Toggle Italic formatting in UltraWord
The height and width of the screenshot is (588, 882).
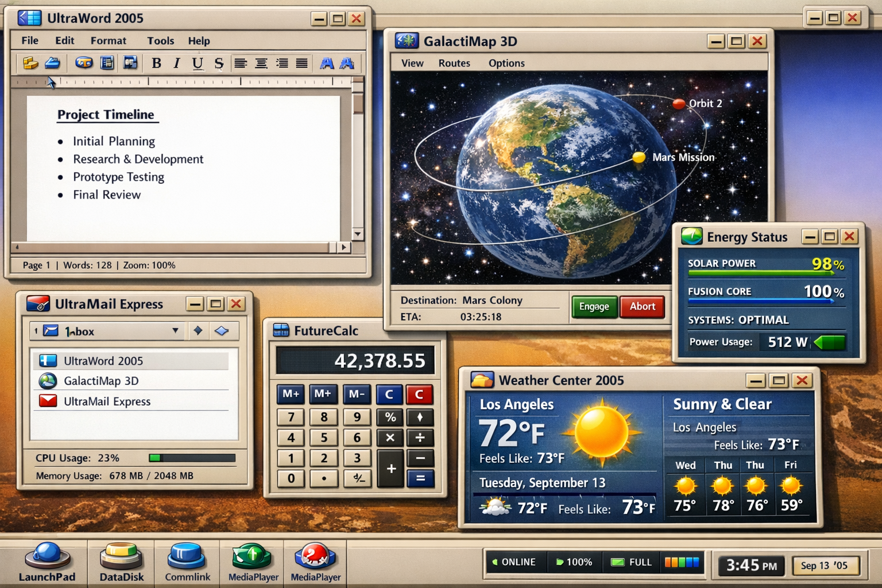177,63
